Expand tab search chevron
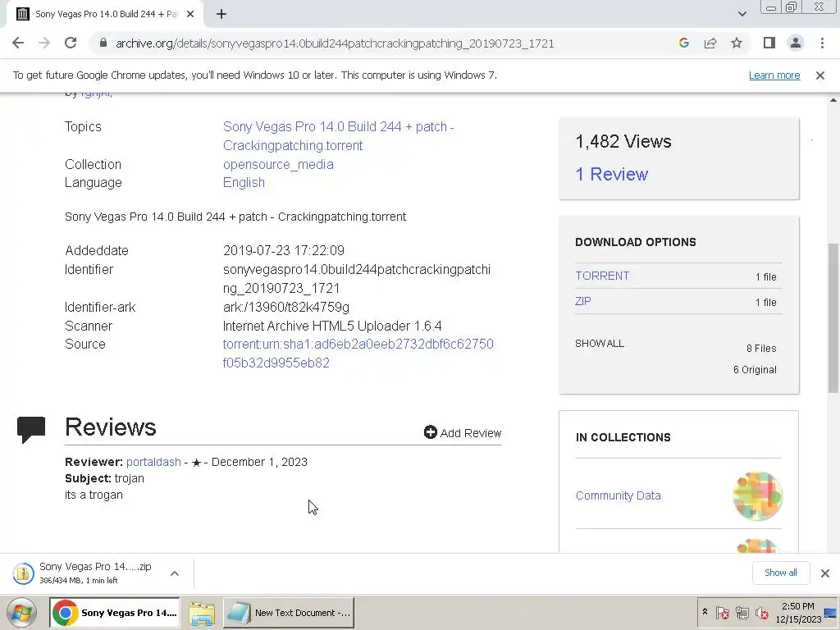This screenshot has width=840, height=630. 742,14
